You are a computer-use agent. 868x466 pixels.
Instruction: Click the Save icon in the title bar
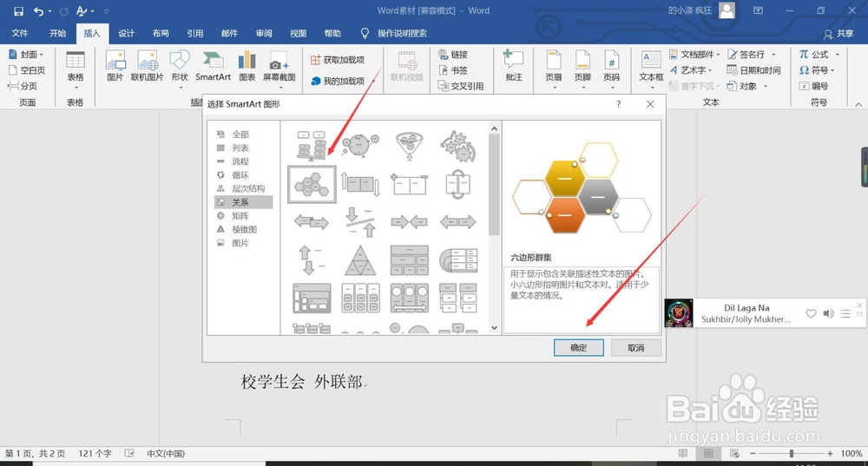18,11
